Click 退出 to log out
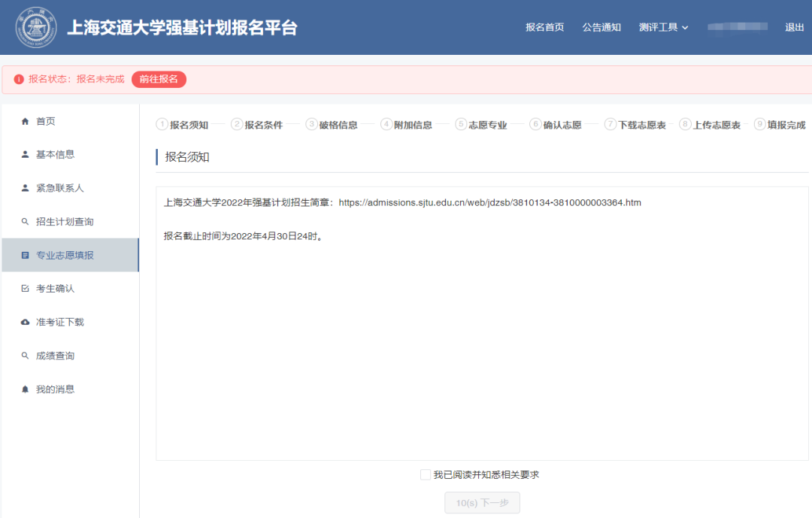The height and width of the screenshot is (518, 812). [795, 27]
